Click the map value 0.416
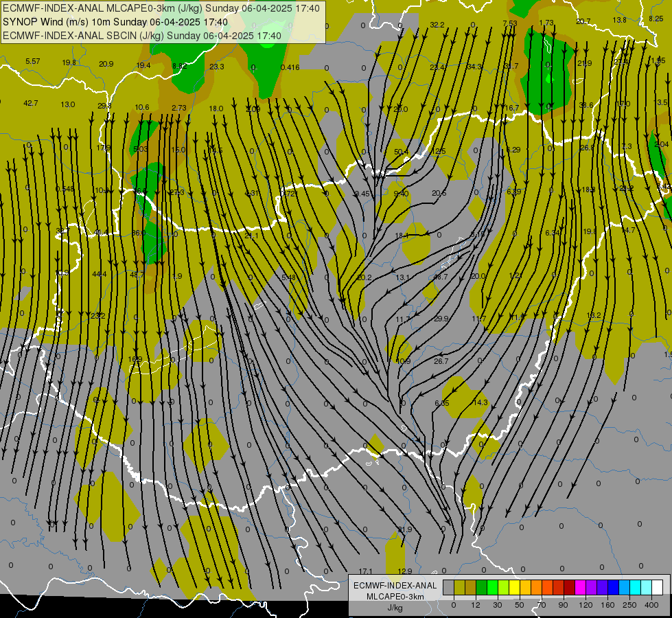Viewport: 672px width, 618px height. [x=290, y=67]
